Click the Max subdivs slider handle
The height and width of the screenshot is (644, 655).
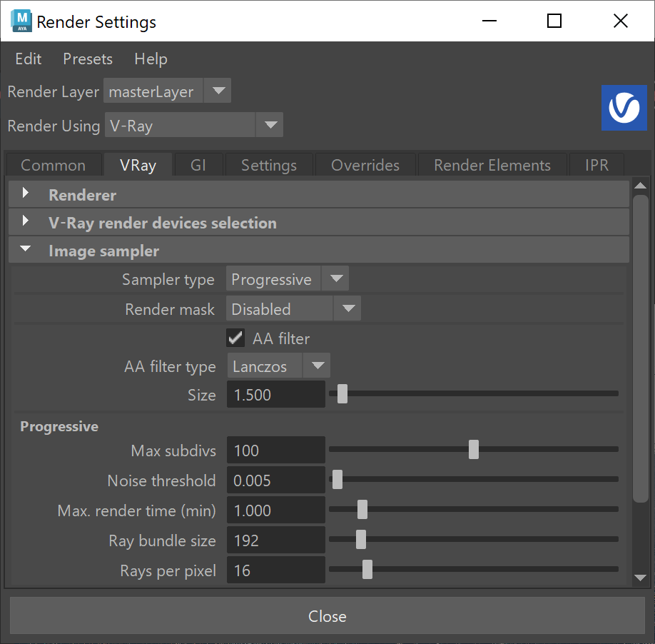point(473,449)
